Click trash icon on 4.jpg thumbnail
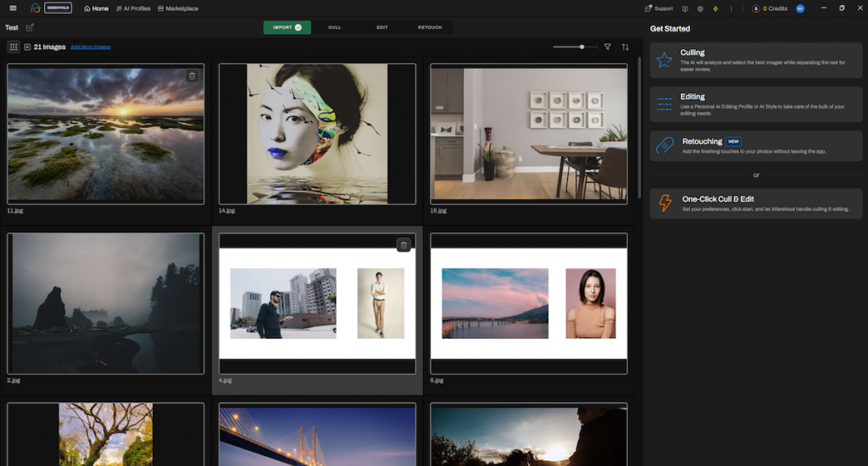 pos(403,245)
